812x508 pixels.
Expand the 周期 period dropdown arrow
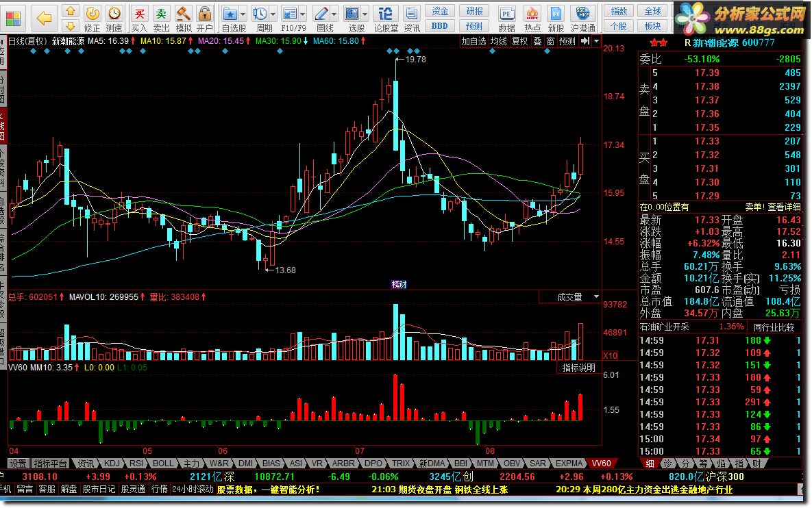click(273, 14)
